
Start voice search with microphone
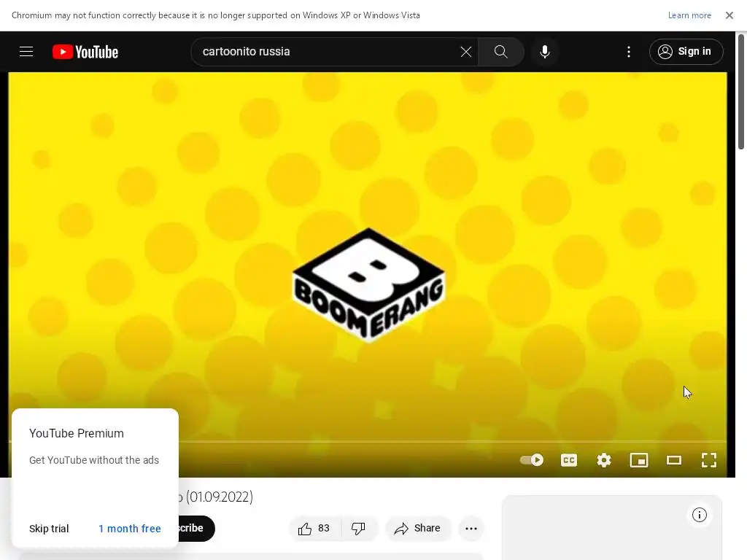[544, 52]
